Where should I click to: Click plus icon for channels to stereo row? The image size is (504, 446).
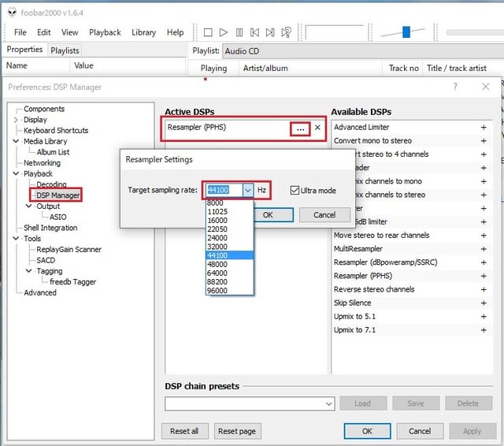click(484, 195)
